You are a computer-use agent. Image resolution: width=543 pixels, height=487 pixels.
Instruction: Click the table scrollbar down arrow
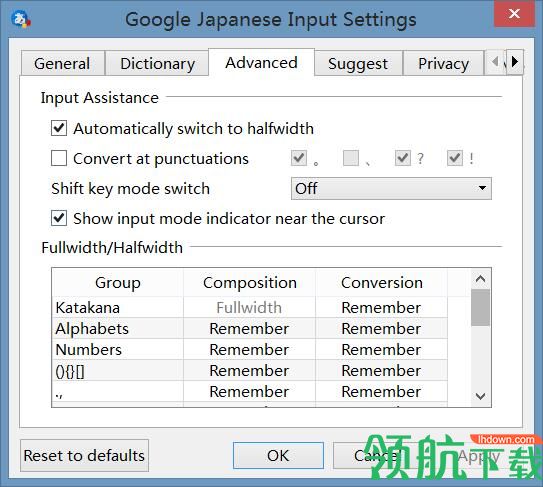tap(480, 396)
